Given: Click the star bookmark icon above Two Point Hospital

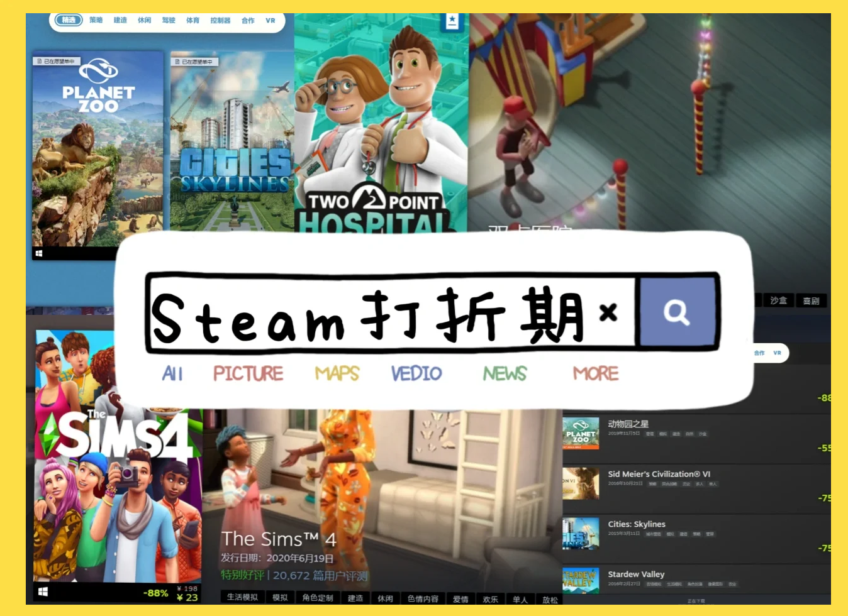Looking at the screenshot, I should [452, 21].
